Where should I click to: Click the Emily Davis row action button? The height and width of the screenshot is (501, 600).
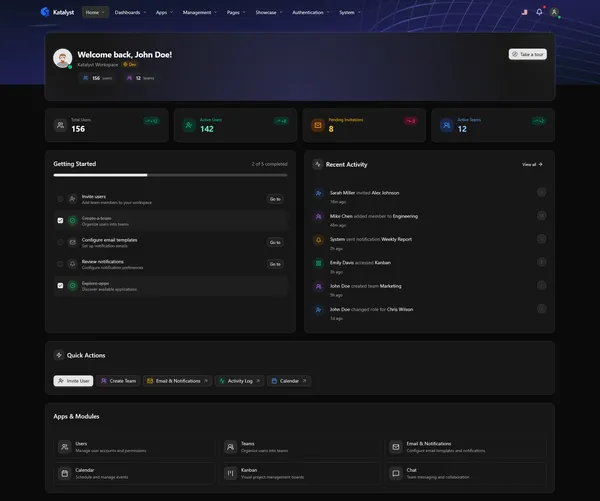click(x=541, y=262)
